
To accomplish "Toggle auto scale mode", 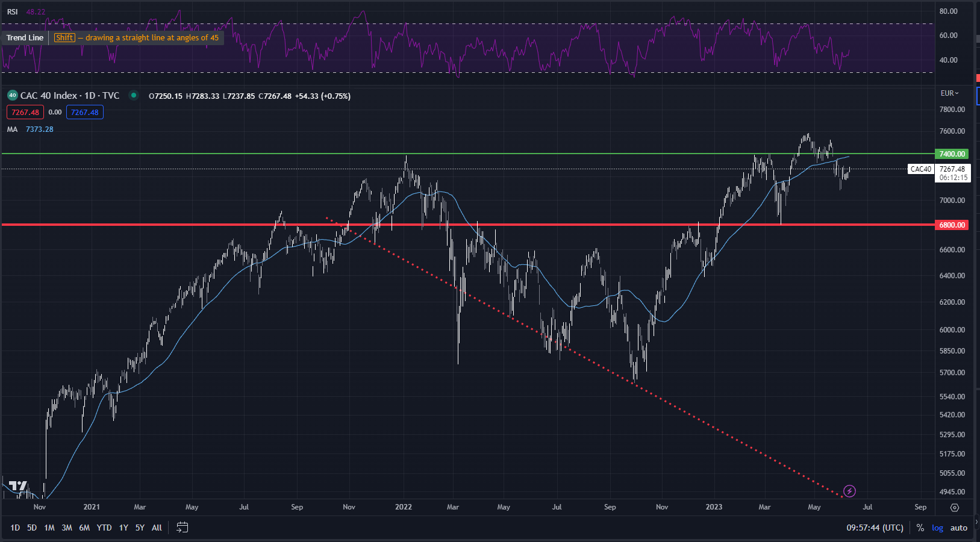I will point(959,528).
